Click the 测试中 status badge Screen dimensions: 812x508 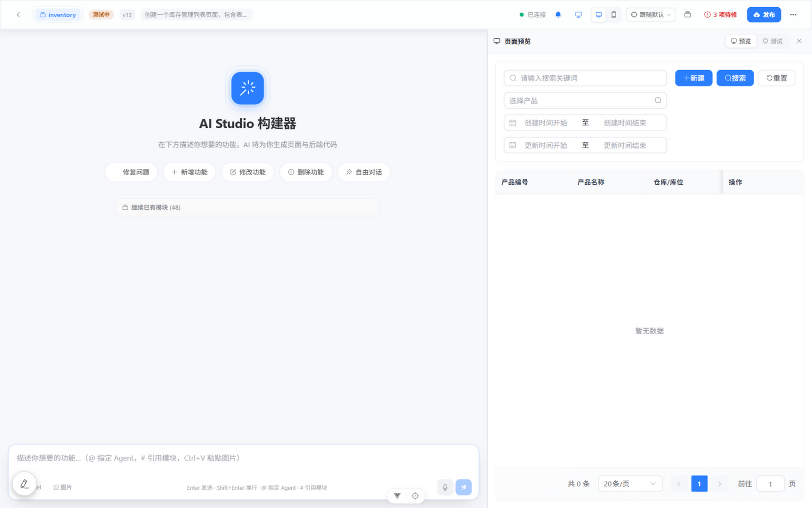tap(101, 15)
